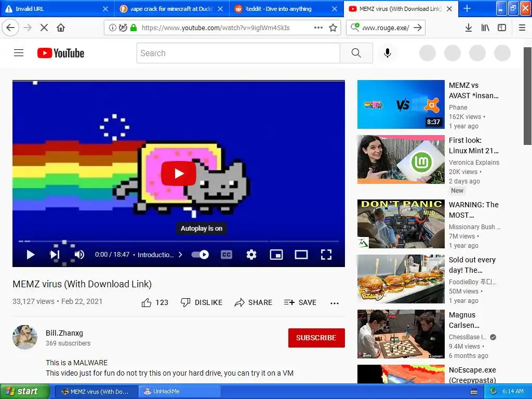The image size is (532, 399).
Task: Open the on-screen keyboard tray icon
Action: point(474,392)
